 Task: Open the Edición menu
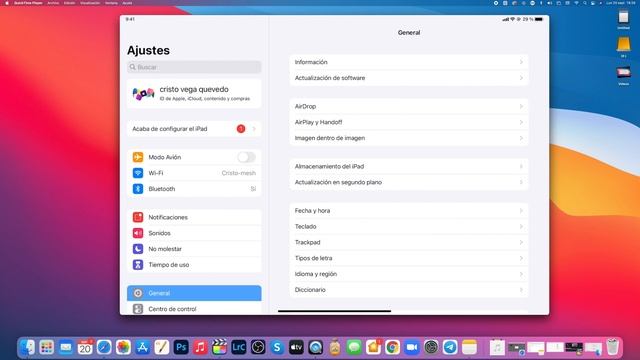click(69, 3)
